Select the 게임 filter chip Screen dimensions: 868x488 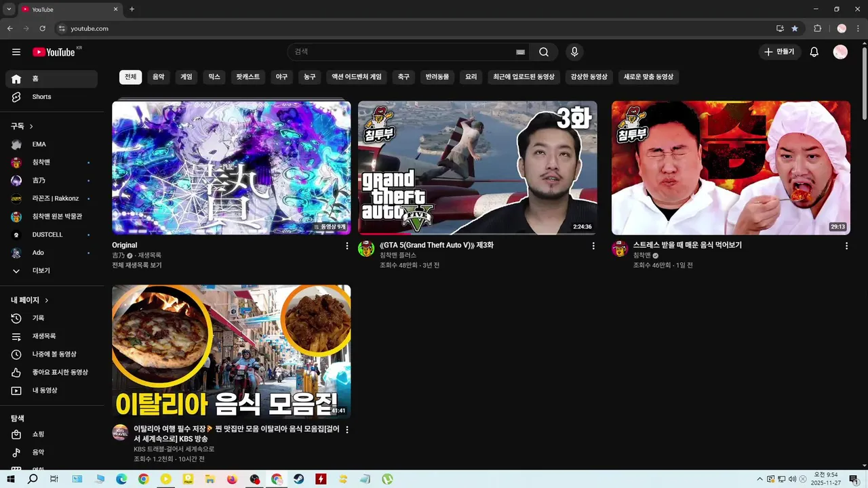(x=186, y=77)
